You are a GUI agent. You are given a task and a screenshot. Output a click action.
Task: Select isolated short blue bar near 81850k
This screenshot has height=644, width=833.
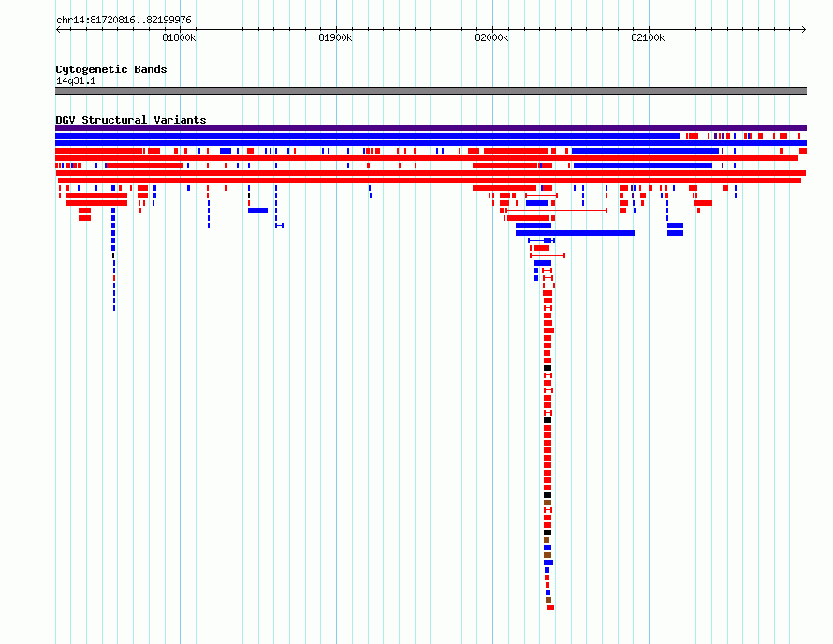point(257,211)
